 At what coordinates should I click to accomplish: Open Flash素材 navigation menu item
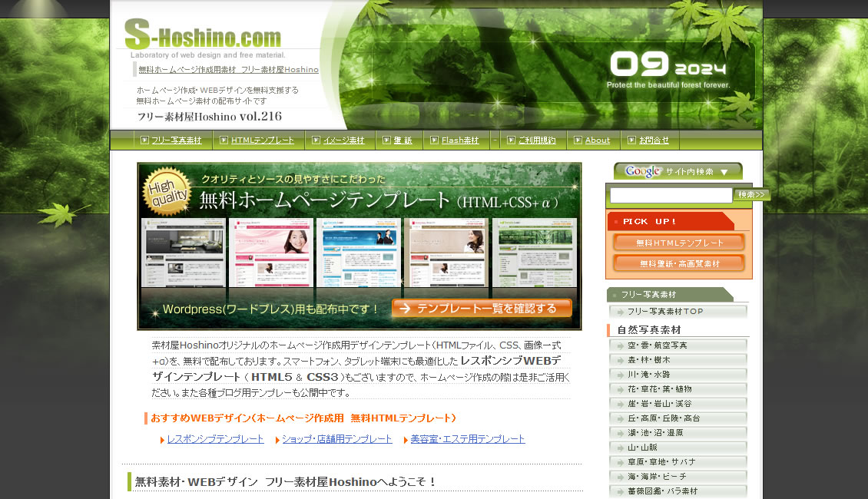(460, 140)
